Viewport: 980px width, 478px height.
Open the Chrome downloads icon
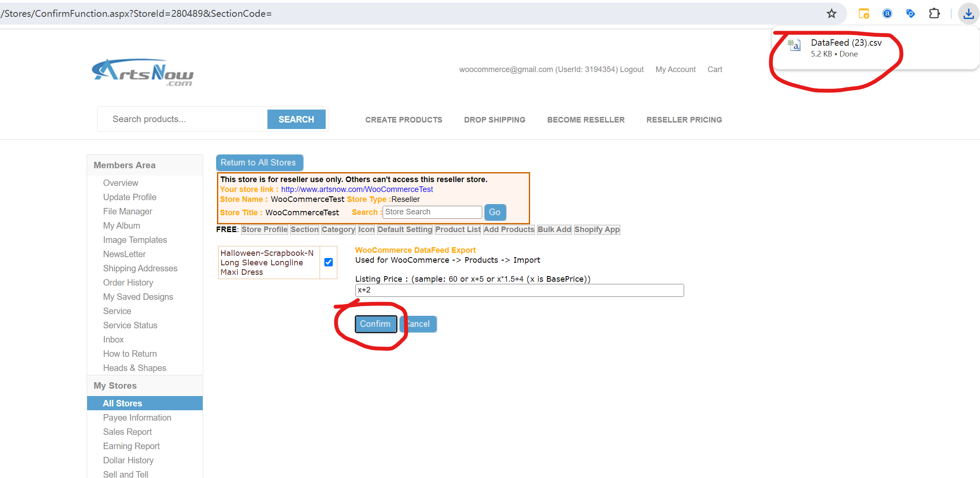coord(968,14)
